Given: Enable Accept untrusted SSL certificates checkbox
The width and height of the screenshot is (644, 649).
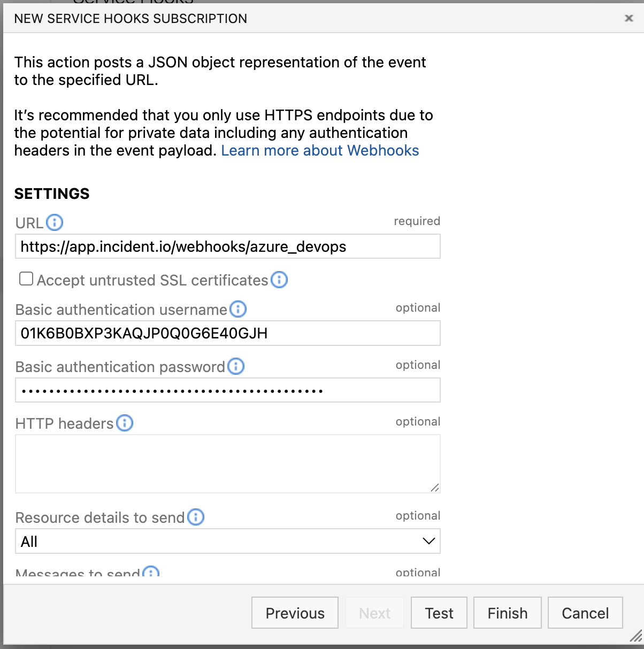Looking at the screenshot, I should coord(26,279).
